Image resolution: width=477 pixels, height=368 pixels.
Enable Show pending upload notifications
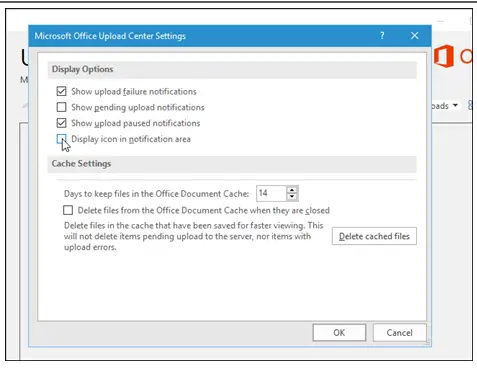[x=61, y=107]
